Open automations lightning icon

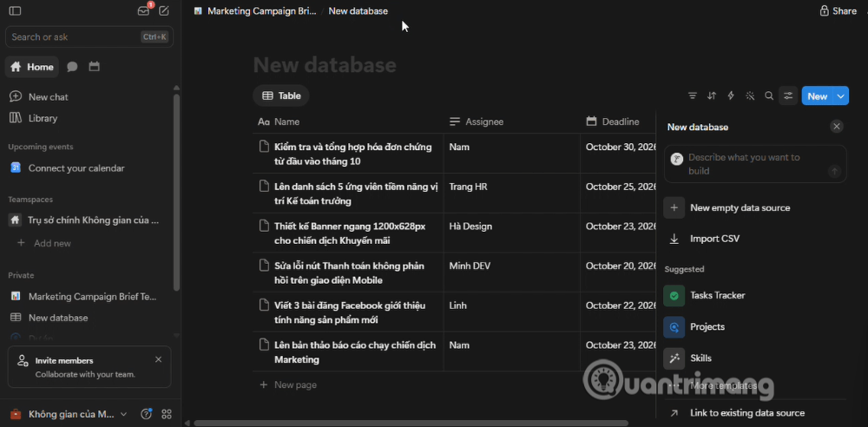click(731, 95)
